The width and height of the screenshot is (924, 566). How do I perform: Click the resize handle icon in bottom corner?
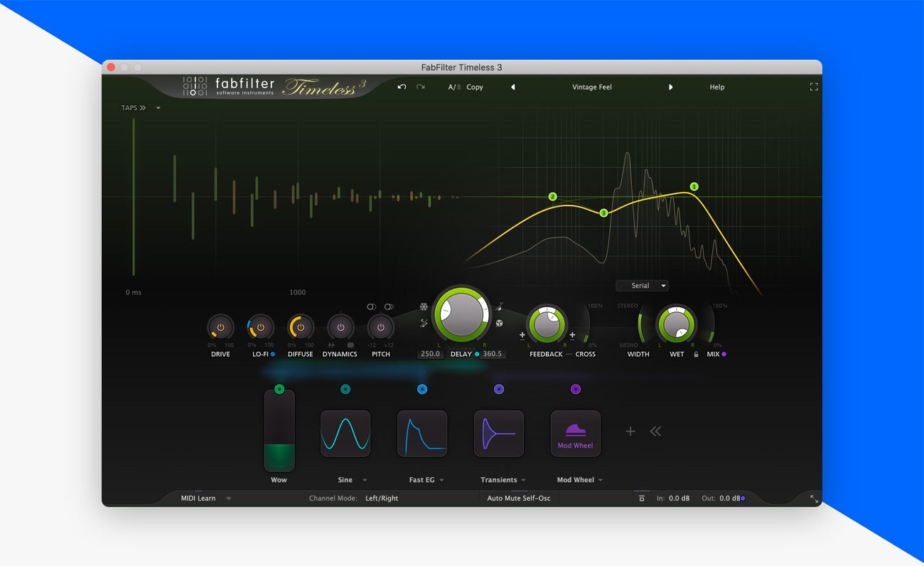[814, 499]
